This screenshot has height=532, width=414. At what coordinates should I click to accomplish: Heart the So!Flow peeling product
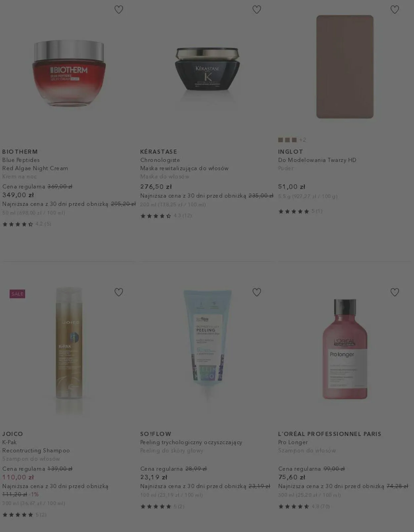[257, 292]
